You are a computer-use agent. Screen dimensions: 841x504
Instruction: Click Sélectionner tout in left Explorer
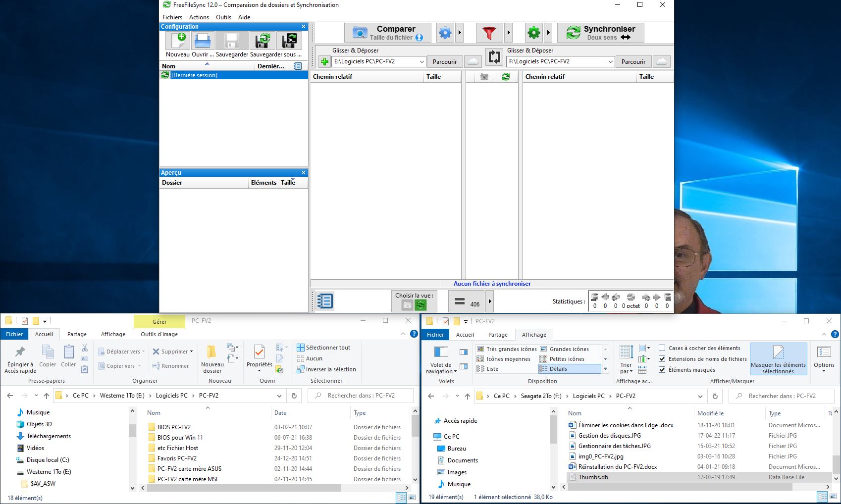323,348
